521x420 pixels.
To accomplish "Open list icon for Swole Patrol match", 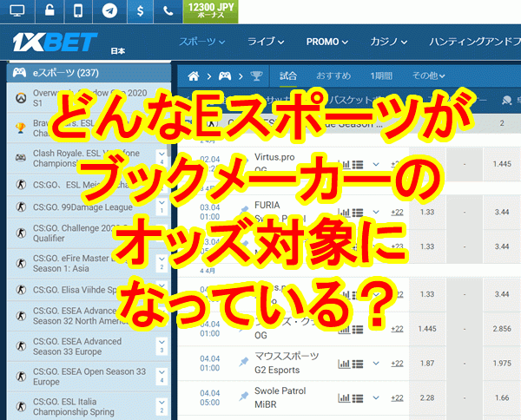I will coord(358,398).
